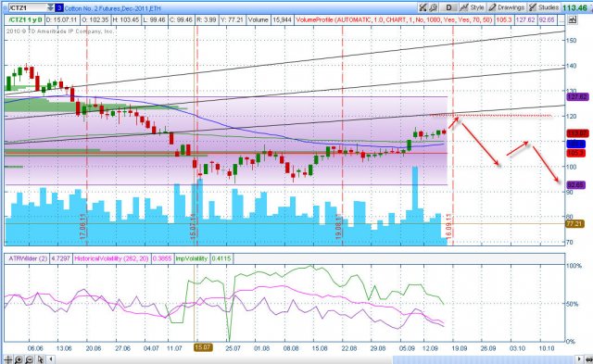Image resolution: width=593 pixels, height=364 pixels.
Task: Click the VolumeProfile study label
Action: 394,19
